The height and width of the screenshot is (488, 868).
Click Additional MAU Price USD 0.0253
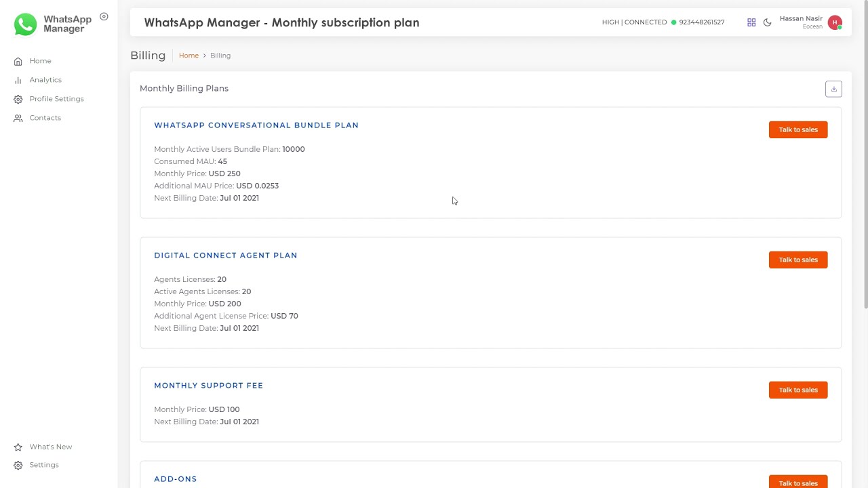coord(216,186)
